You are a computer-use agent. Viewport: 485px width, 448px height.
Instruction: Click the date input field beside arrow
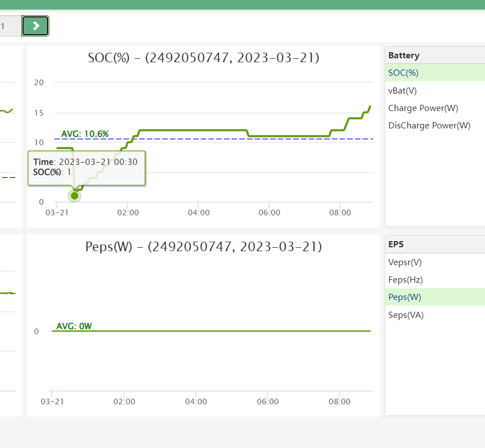[11, 26]
